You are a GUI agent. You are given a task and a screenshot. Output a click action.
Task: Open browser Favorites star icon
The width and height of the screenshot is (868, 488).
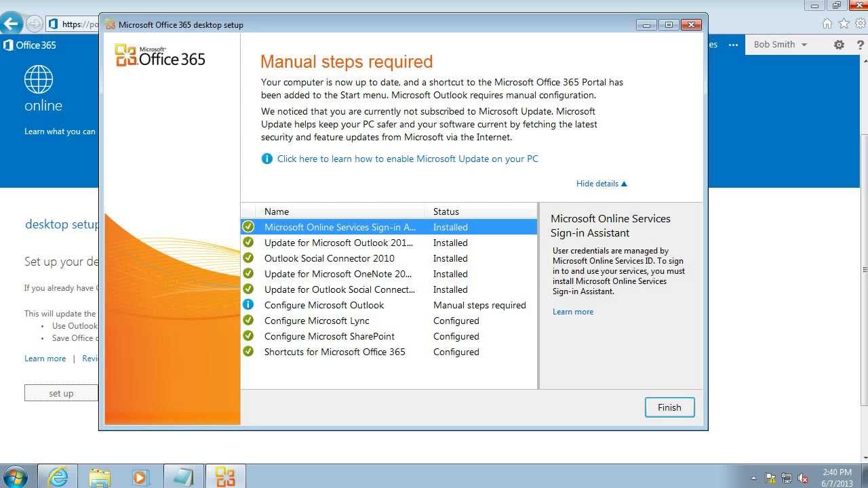844,24
